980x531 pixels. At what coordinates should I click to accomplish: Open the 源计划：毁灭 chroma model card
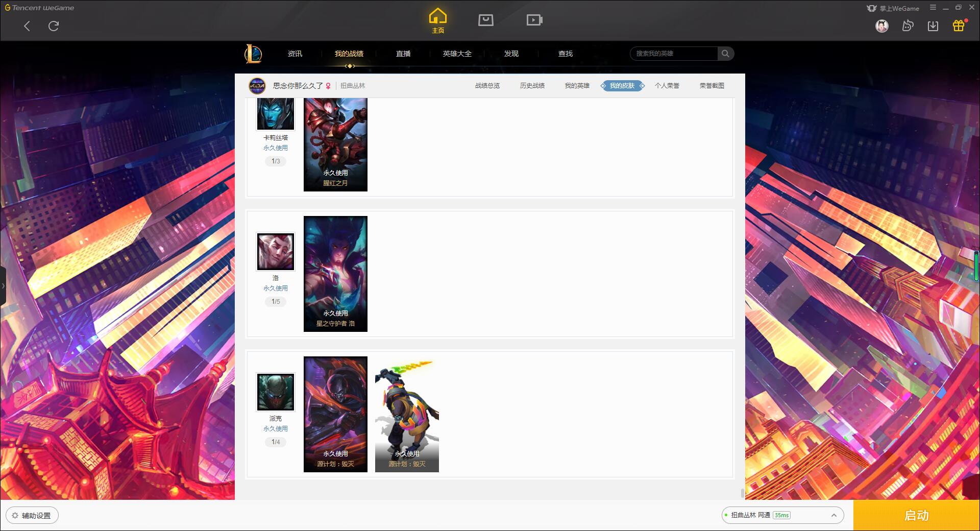click(407, 414)
